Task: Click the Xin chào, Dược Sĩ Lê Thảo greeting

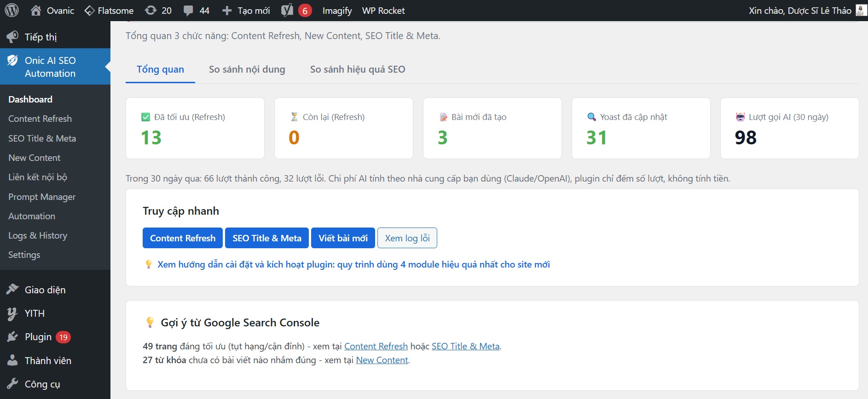Action: [x=800, y=11]
